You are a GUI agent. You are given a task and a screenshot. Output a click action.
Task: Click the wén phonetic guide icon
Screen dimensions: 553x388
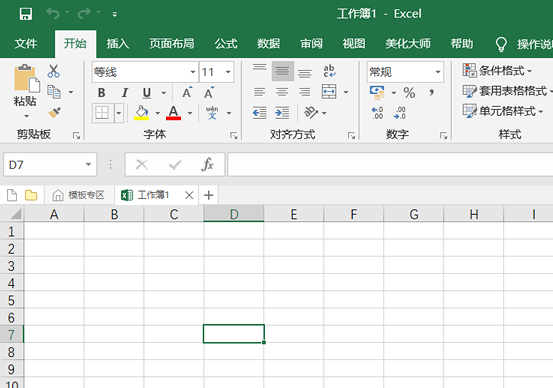pos(212,113)
